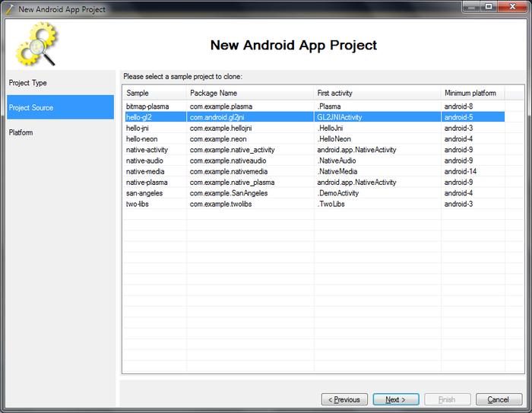Minimize the New Android App Project window

point(472,7)
